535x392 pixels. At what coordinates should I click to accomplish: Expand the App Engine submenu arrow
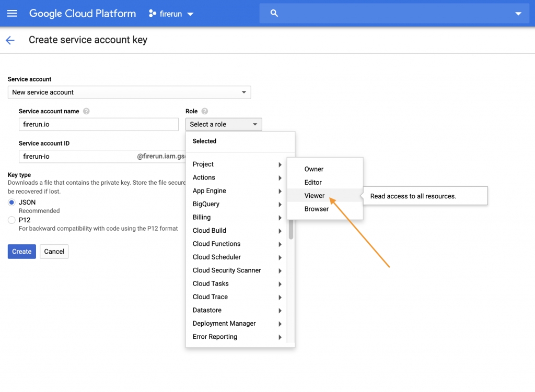pos(280,191)
